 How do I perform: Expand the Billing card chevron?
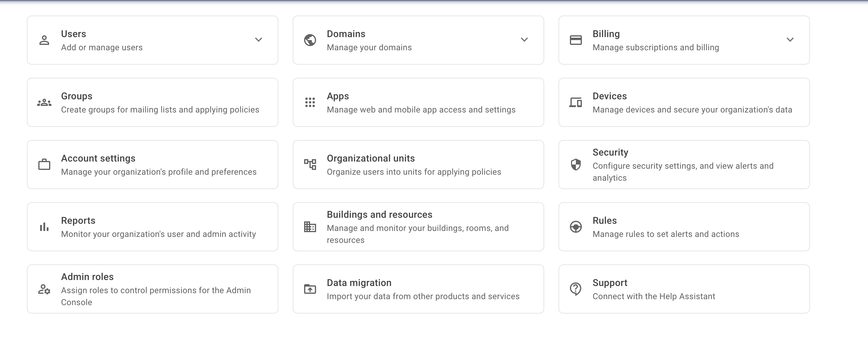click(790, 40)
